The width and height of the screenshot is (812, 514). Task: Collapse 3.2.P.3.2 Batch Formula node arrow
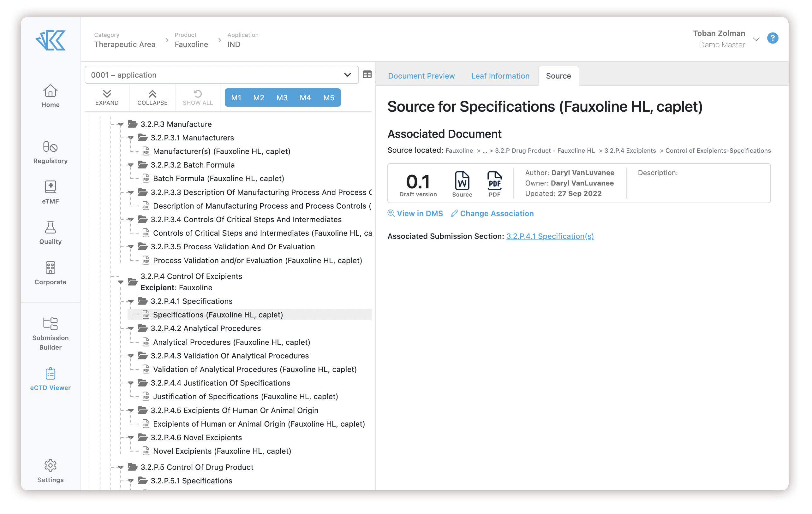pyautogui.click(x=131, y=165)
